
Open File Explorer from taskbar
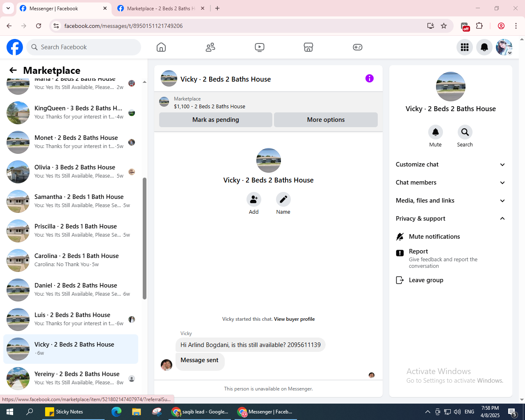tap(137, 412)
